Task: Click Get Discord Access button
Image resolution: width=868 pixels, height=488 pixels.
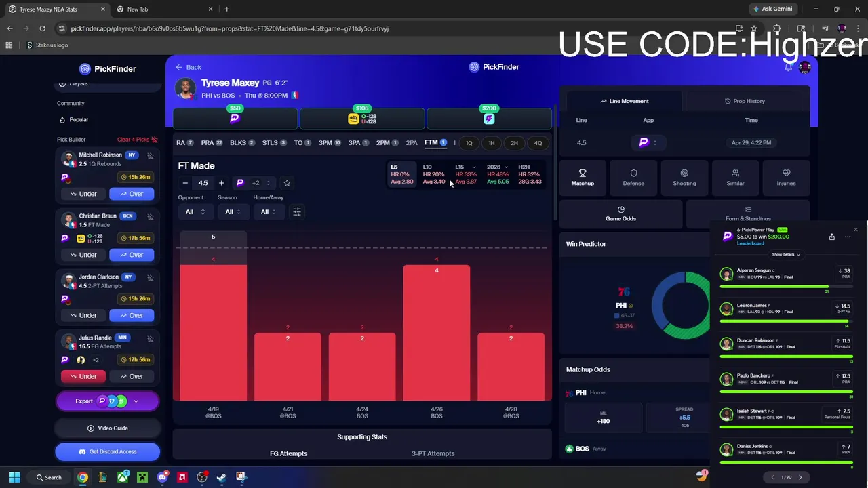Action: (x=107, y=452)
